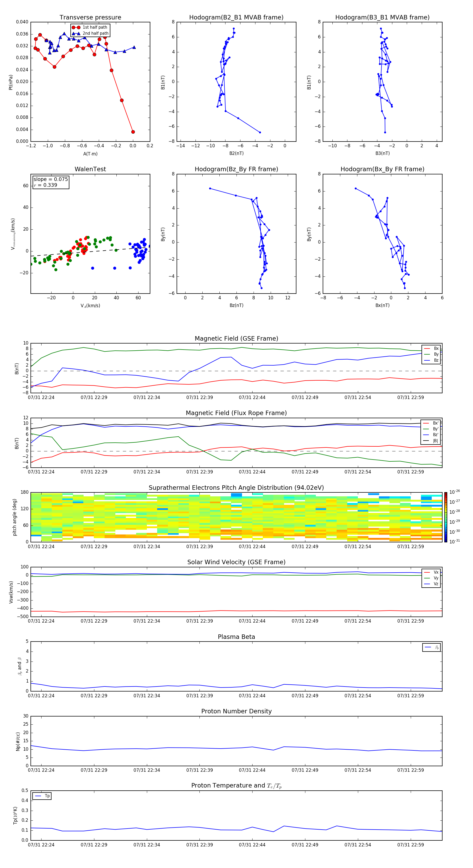Screen dimensions: 473x868
Task: Click 'Proton Temperature and Te/Tp' title
Action: point(236,786)
